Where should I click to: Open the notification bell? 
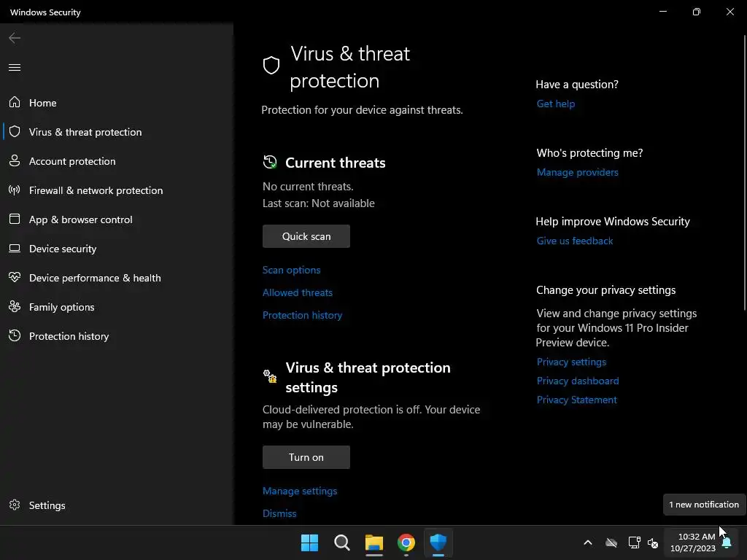[727, 542]
